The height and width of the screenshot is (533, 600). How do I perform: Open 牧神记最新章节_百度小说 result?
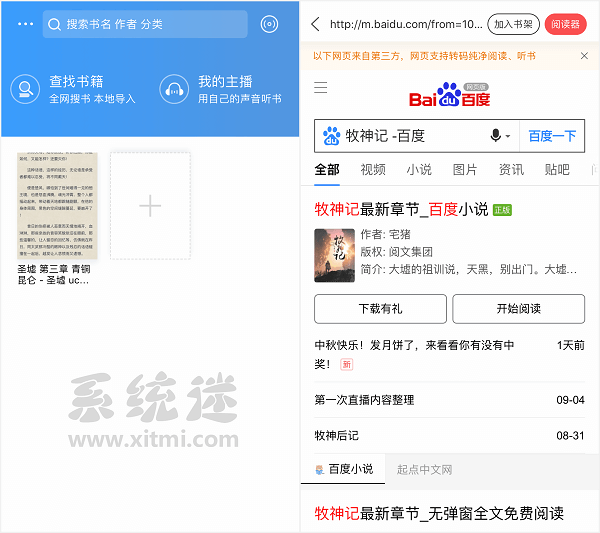(x=401, y=210)
